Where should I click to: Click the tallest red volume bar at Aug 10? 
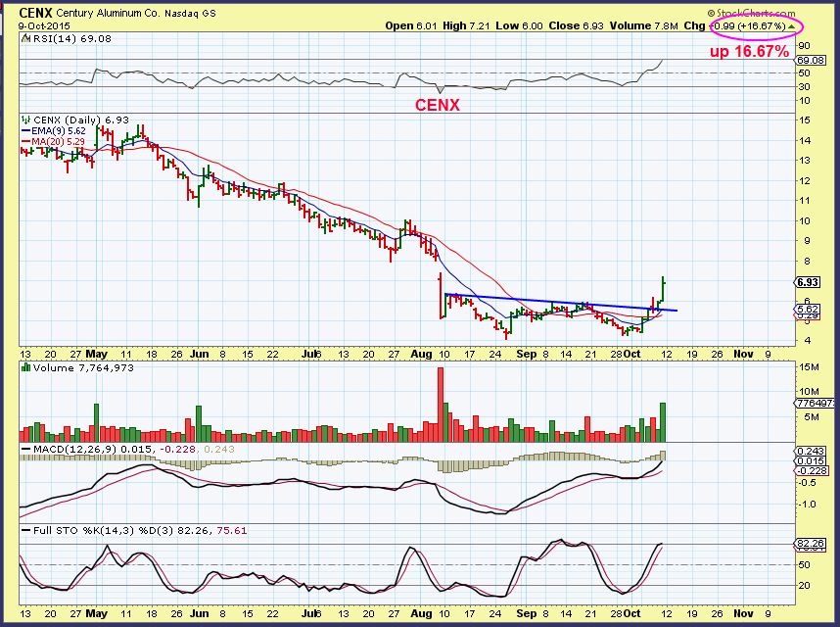point(441,404)
